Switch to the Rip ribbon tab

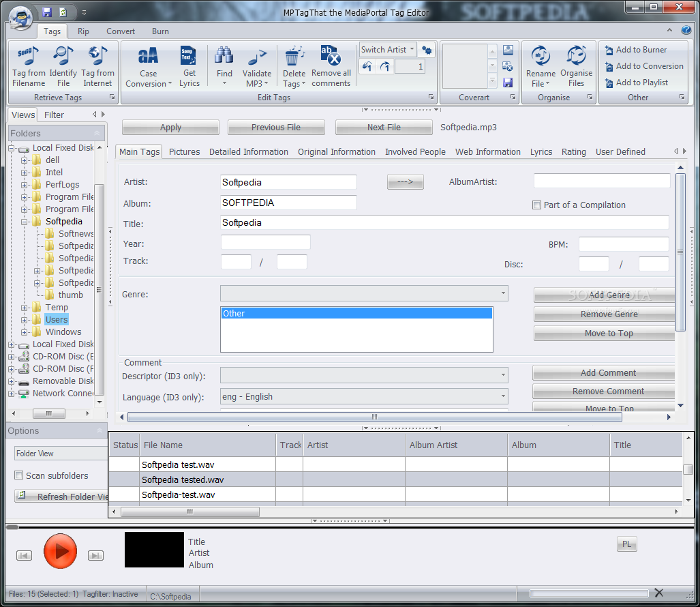tap(83, 31)
